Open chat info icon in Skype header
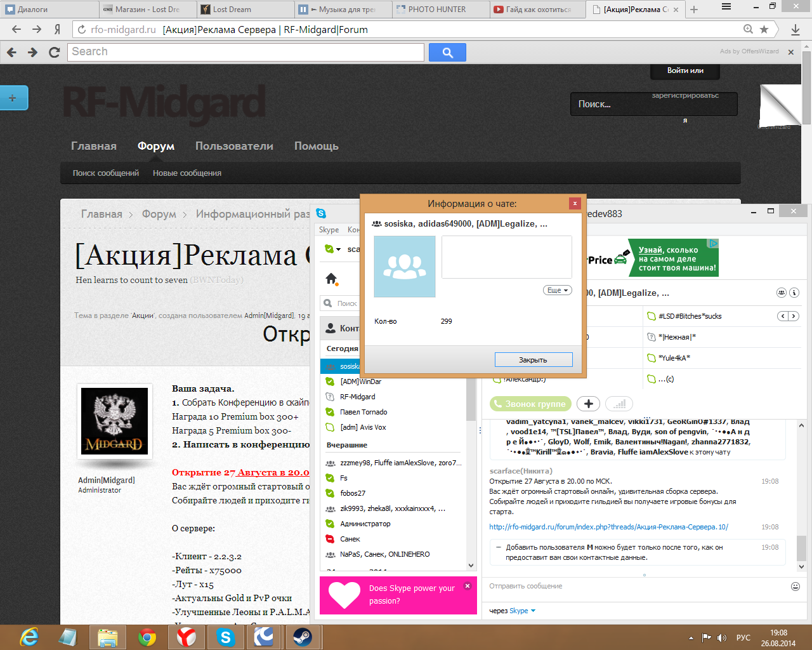The image size is (812, 650). tap(794, 293)
